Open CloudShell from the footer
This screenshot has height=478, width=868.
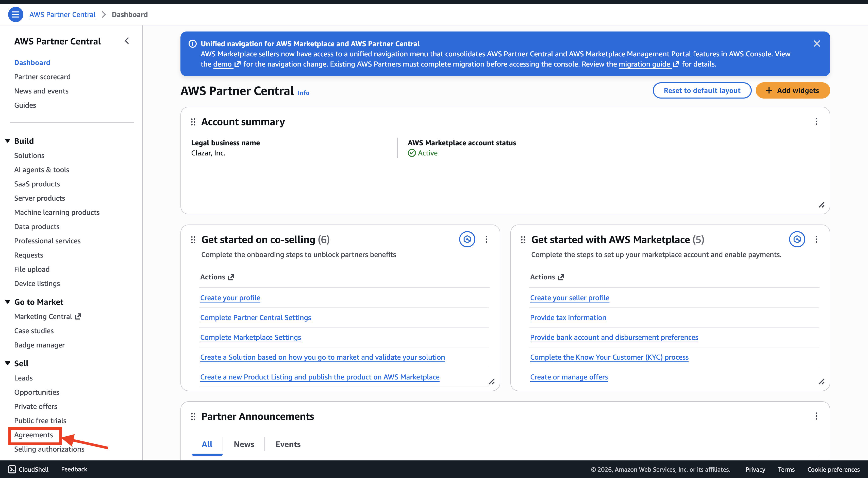pos(28,469)
